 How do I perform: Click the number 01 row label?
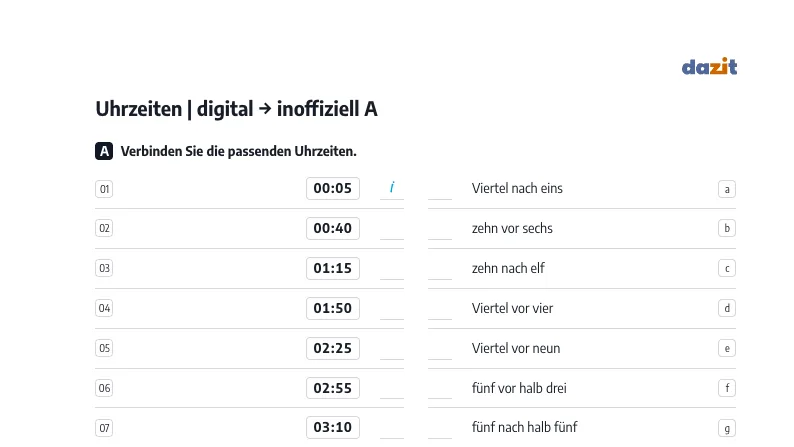(104, 189)
